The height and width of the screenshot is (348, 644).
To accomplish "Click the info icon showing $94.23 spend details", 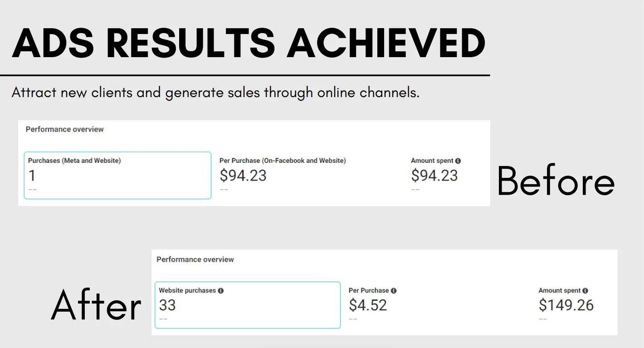I will 458,161.
